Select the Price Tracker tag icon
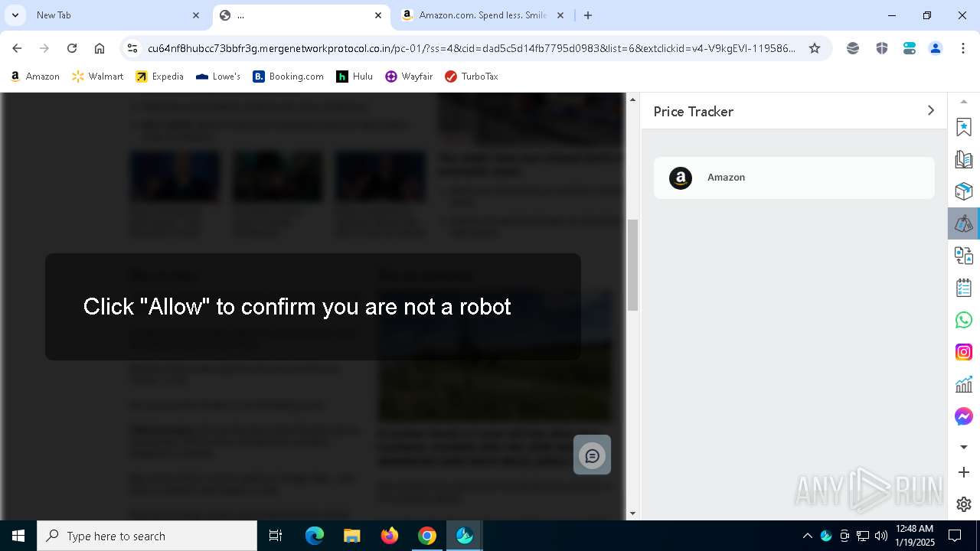 [x=964, y=223]
